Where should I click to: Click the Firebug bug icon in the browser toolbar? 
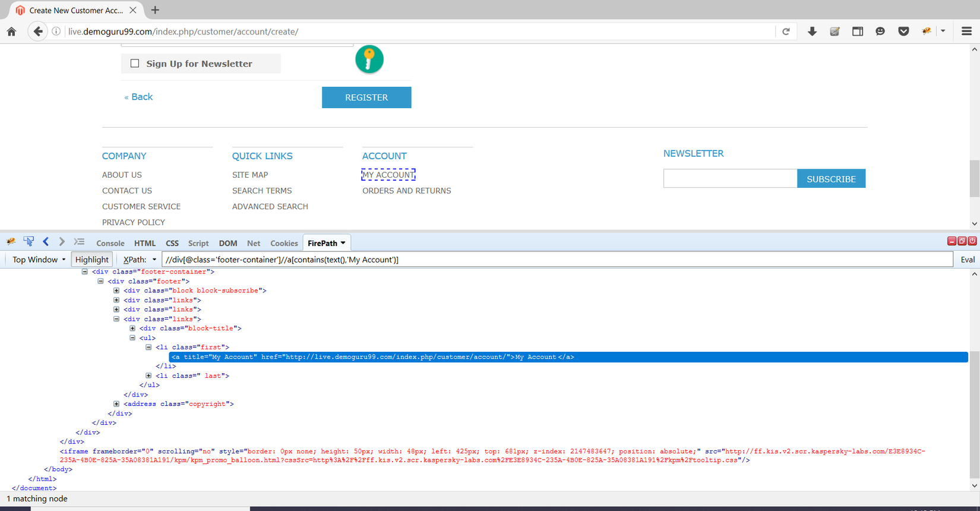(x=926, y=31)
